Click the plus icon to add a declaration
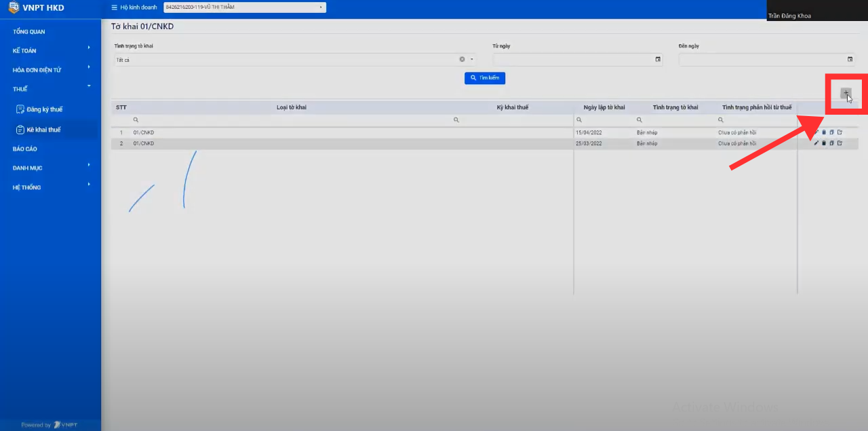This screenshot has height=431, width=868. click(845, 93)
